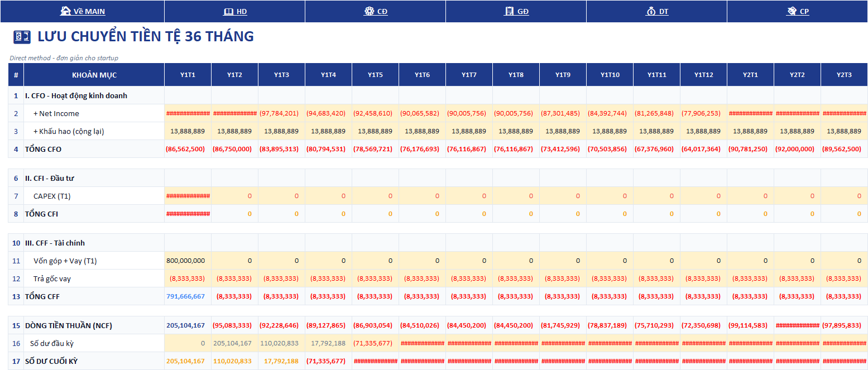
Task: Select the Y1T1 column header
Action: pos(188,75)
